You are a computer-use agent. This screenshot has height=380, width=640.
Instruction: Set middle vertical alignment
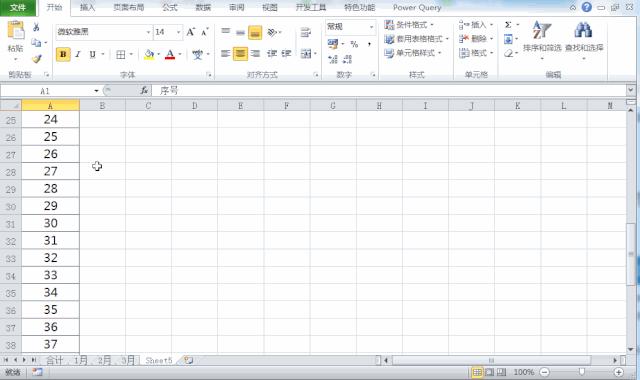[240, 32]
